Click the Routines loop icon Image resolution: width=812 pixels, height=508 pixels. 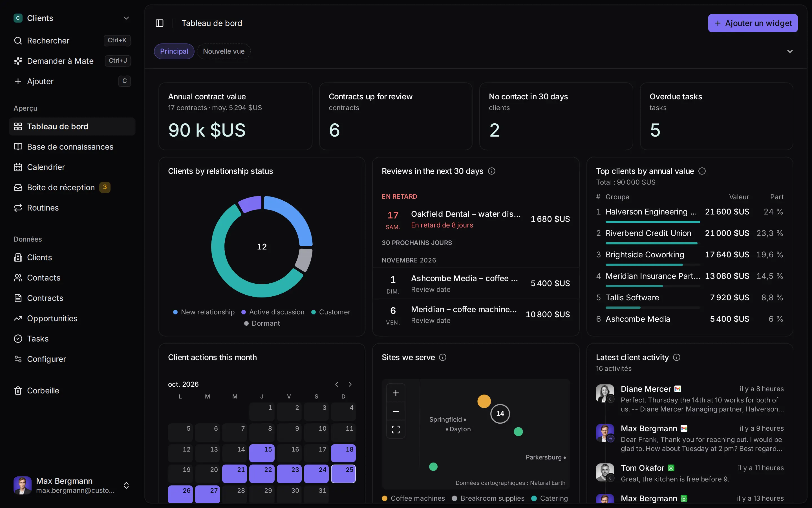click(18, 208)
